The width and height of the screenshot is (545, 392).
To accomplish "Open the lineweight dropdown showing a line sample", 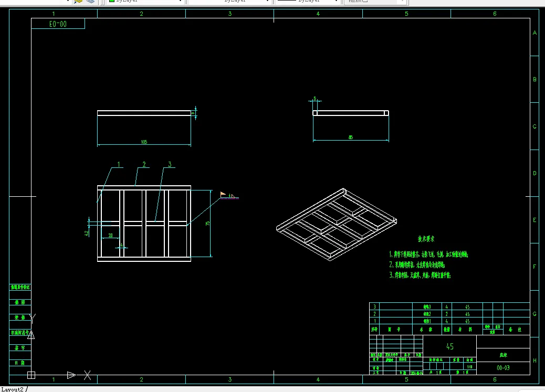I will point(307,2).
